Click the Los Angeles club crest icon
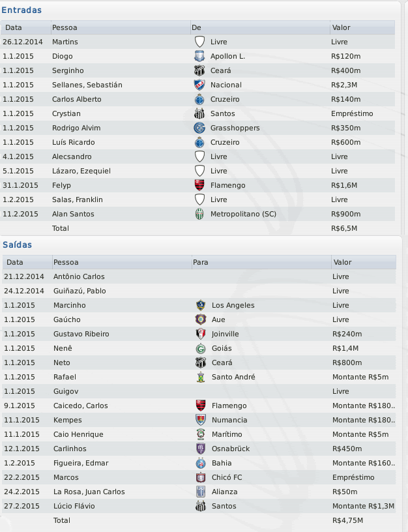This screenshot has height=532, width=408. (x=201, y=305)
